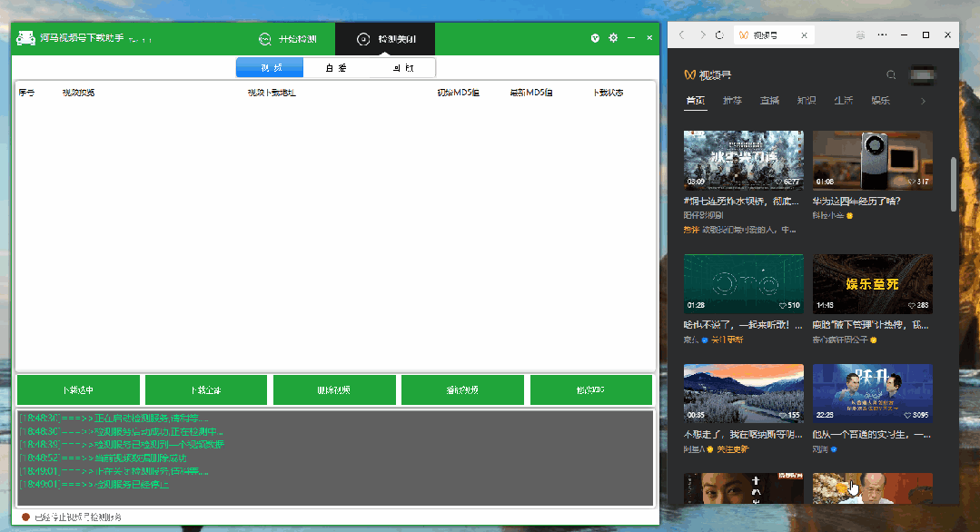Select the 生活 category tab
Image resolution: width=980 pixels, height=532 pixels.
tap(843, 101)
